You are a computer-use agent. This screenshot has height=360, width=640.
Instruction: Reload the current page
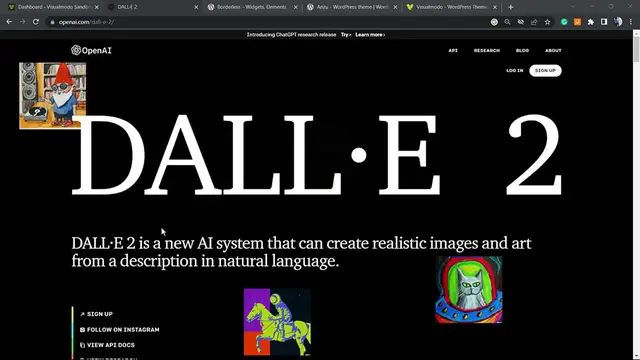tap(36, 22)
